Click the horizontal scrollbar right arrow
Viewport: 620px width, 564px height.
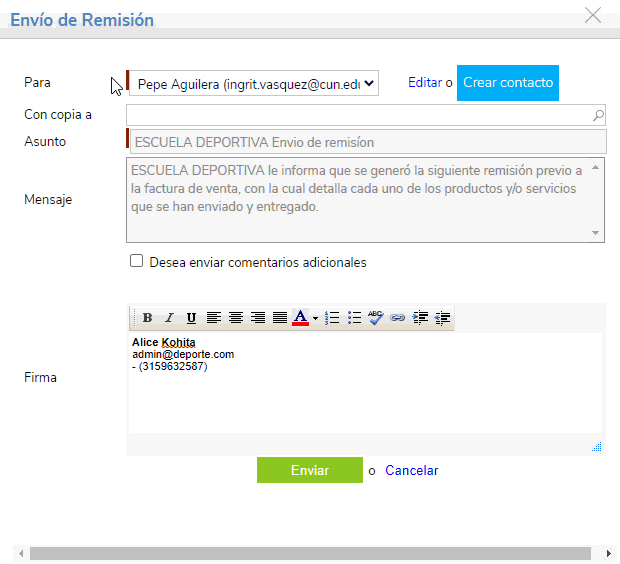click(609, 553)
